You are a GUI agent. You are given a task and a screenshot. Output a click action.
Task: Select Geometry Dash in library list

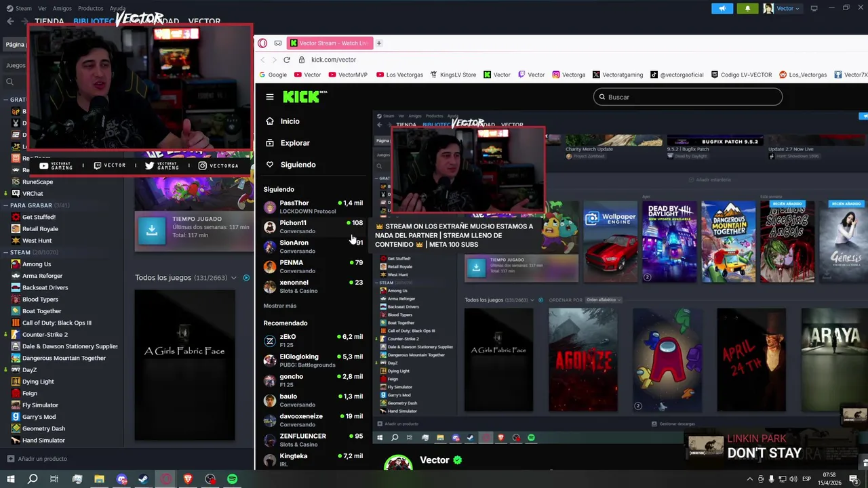tap(43, 428)
